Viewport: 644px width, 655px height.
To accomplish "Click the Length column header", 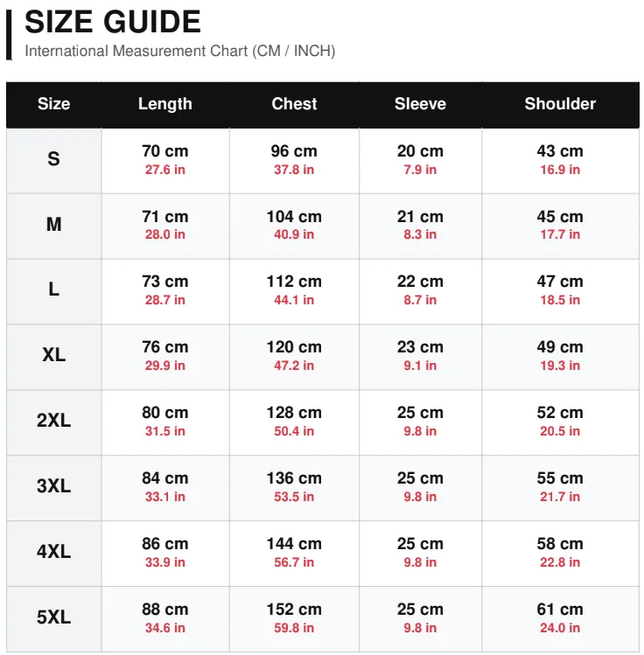I will click(165, 103).
